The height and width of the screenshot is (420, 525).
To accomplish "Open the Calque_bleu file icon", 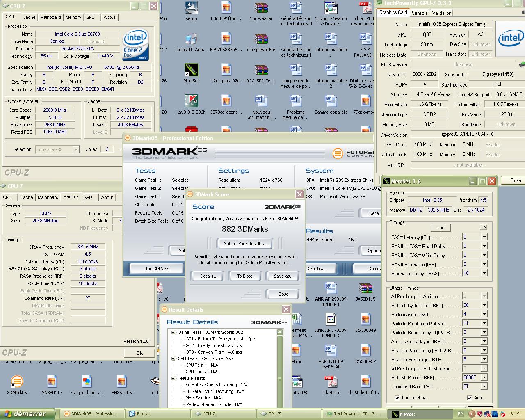I will pos(87,385).
